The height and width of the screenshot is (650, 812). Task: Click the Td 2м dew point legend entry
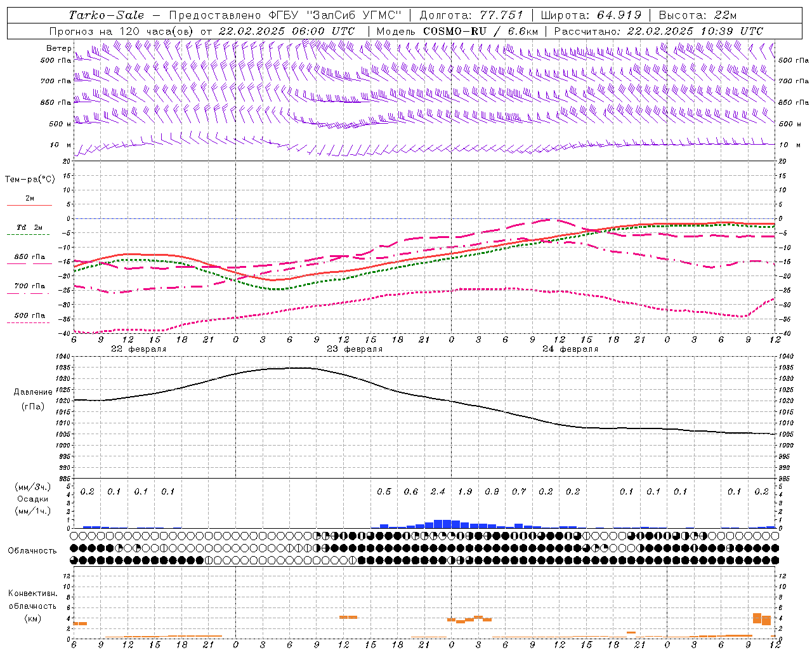pyautogui.click(x=30, y=227)
